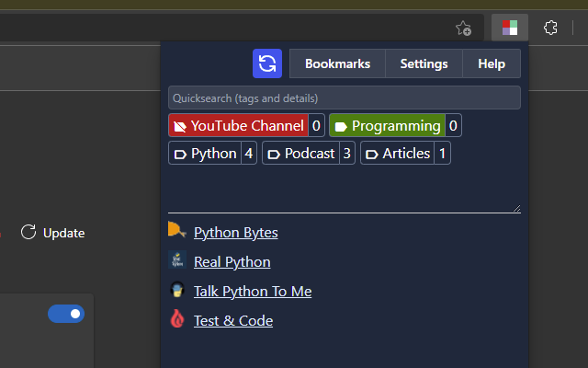Open the Test & Code bookmark link
588x368 pixels.
pyautogui.click(x=233, y=321)
